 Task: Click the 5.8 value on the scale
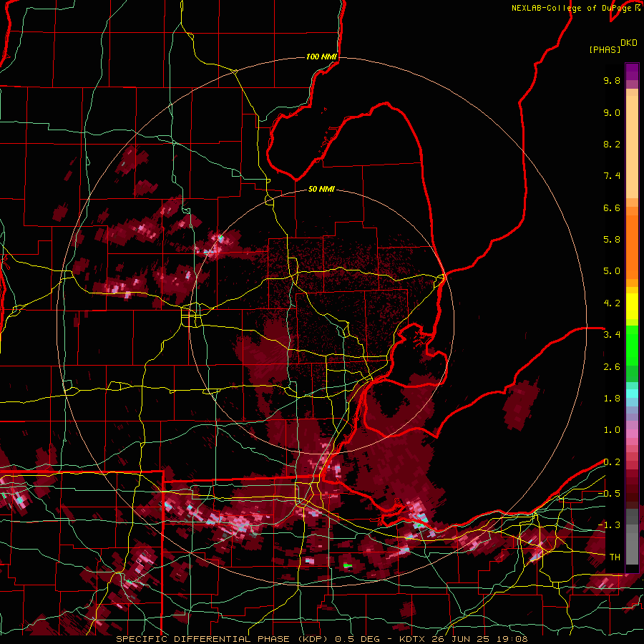click(612, 240)
